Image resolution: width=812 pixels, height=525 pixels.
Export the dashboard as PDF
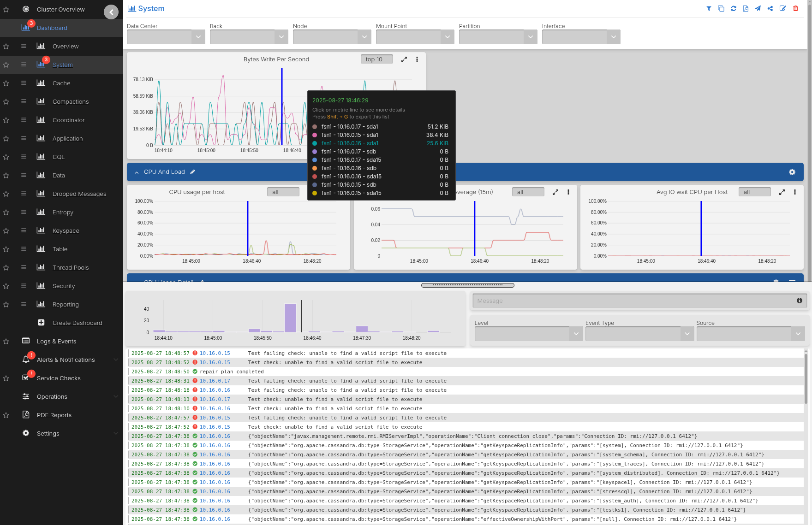[746, 9]
